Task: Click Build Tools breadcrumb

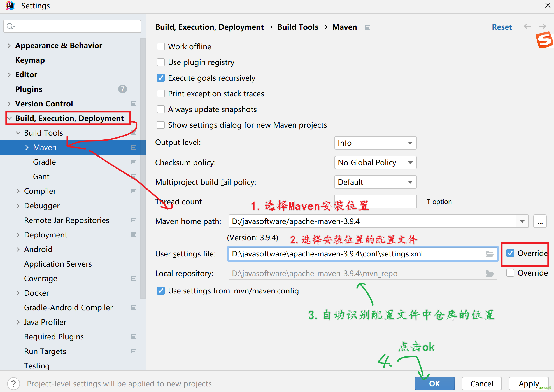Action: [x=298, y=27]
